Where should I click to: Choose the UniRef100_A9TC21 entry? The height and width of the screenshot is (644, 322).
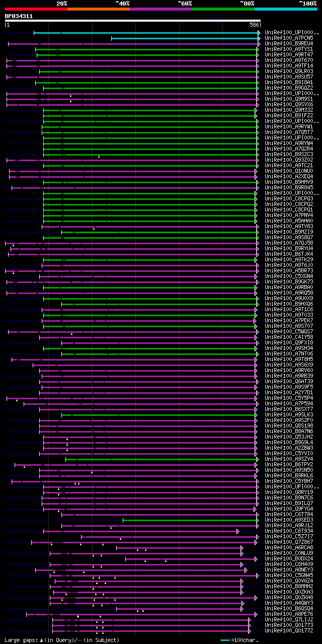point(289,165)
